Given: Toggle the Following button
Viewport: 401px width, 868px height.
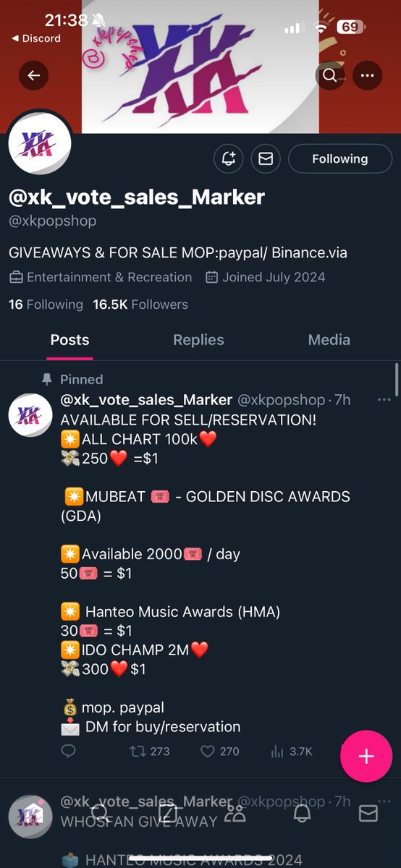Looking at the screenshot, I should click(x=340, y=158).
